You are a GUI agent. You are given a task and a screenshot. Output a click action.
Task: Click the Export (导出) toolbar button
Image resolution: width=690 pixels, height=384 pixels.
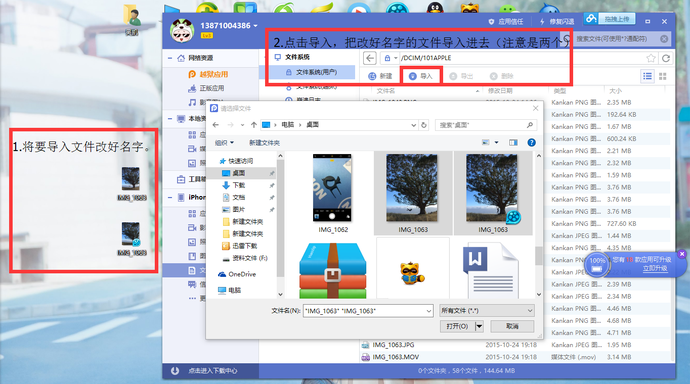point(461,76)
